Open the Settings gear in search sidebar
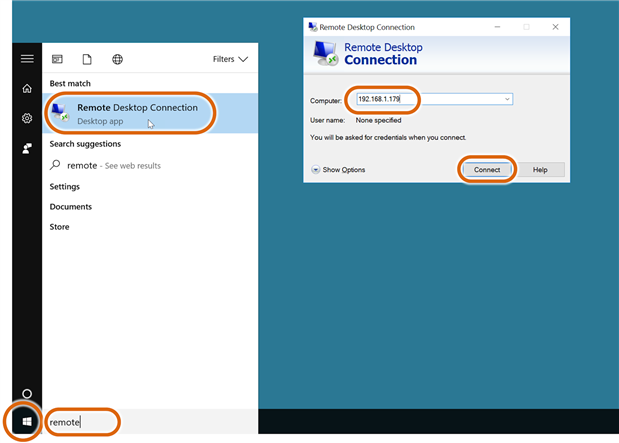 27,118
